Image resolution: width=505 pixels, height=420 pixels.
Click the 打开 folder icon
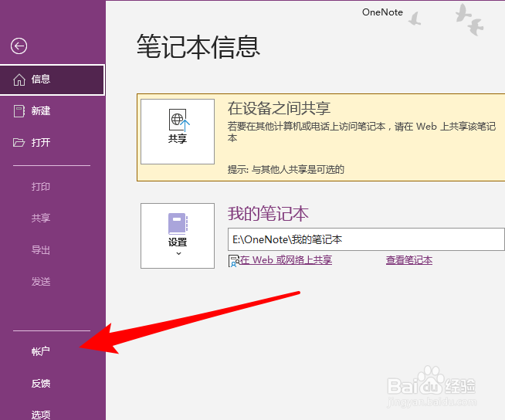coord(19,142)
